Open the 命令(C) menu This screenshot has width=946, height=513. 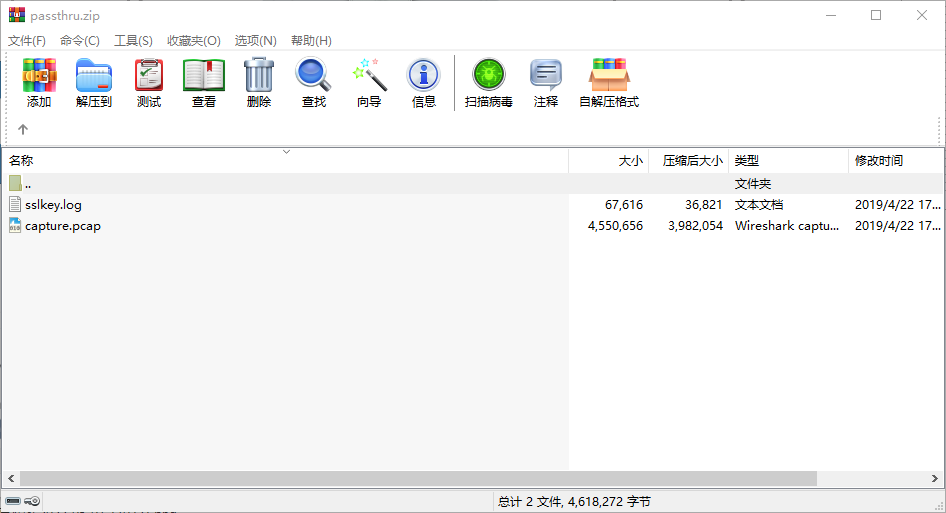tap(80, 40)
